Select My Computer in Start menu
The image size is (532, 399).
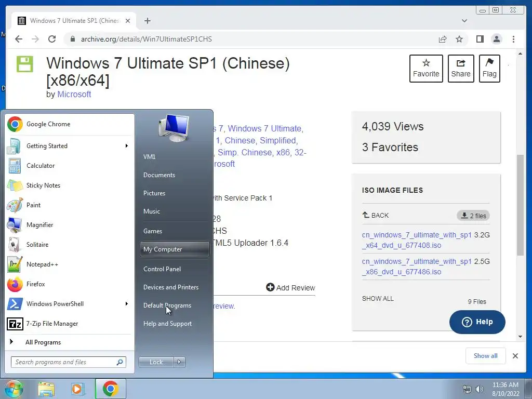(x=175, y=249)
